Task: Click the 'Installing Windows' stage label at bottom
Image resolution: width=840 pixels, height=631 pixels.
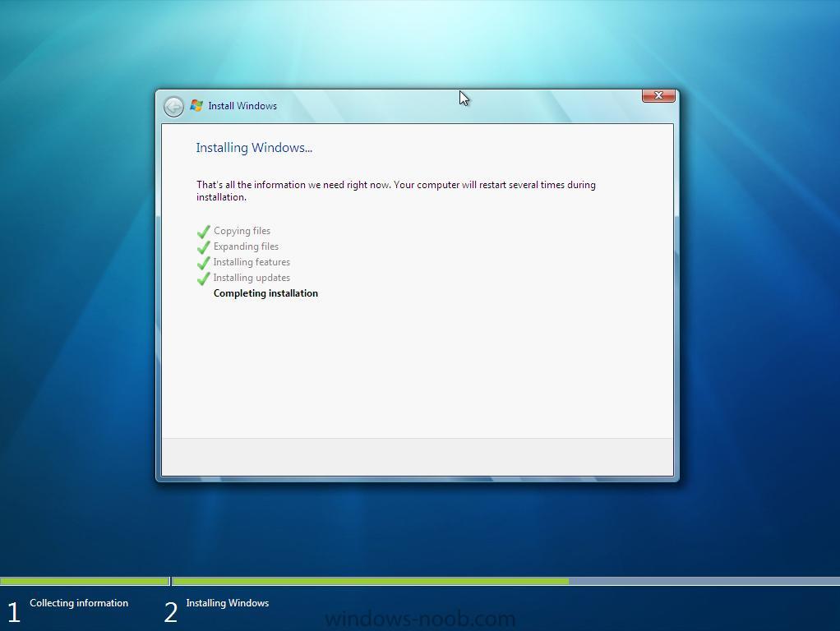Action: [x=227, y=603]
